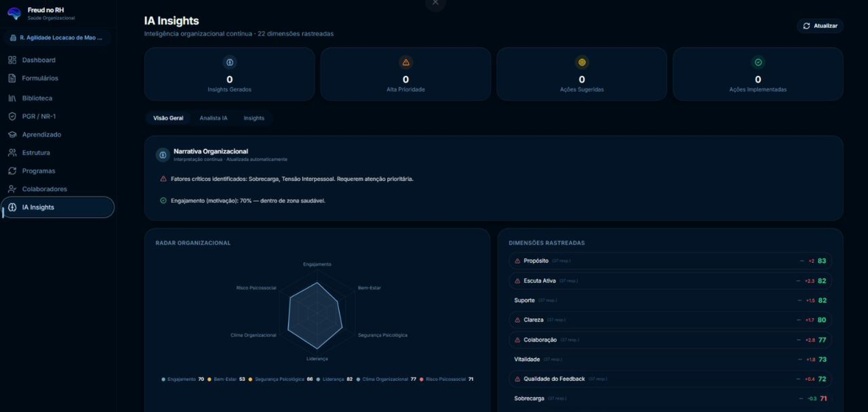Click the Suporte dimension label

click(524, 300)
